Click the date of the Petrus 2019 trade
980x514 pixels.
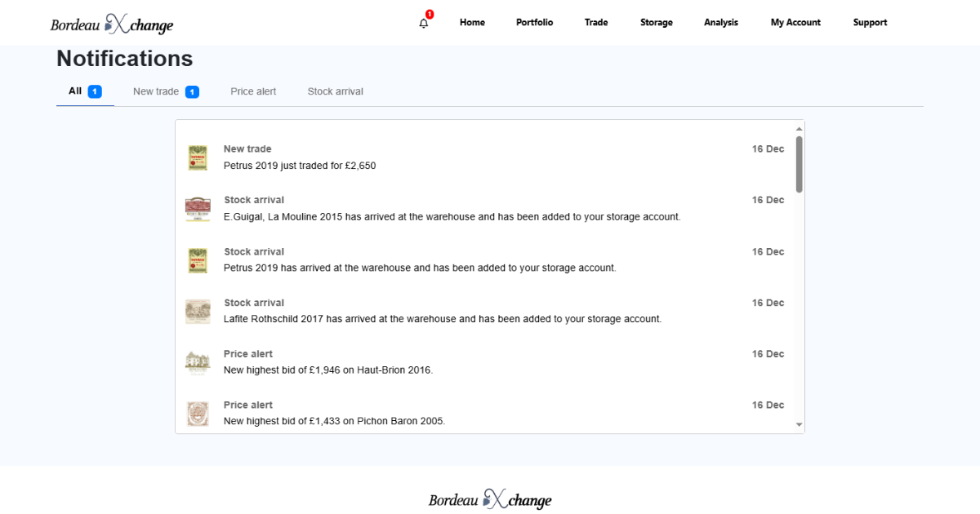pos(768,149)
